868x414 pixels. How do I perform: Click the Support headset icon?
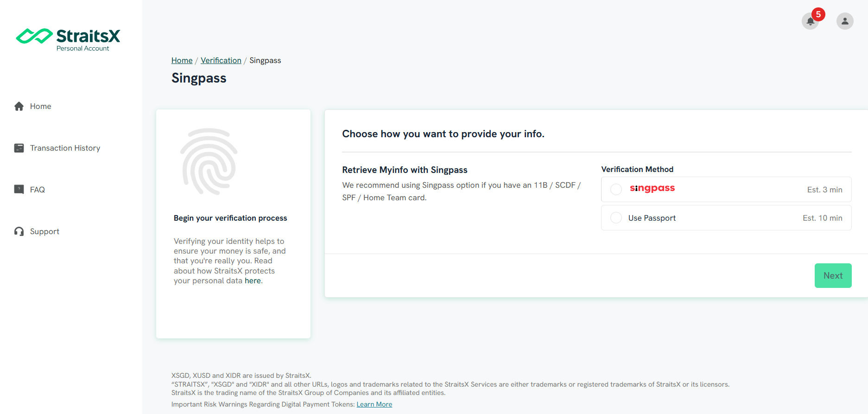coord(19,231)
